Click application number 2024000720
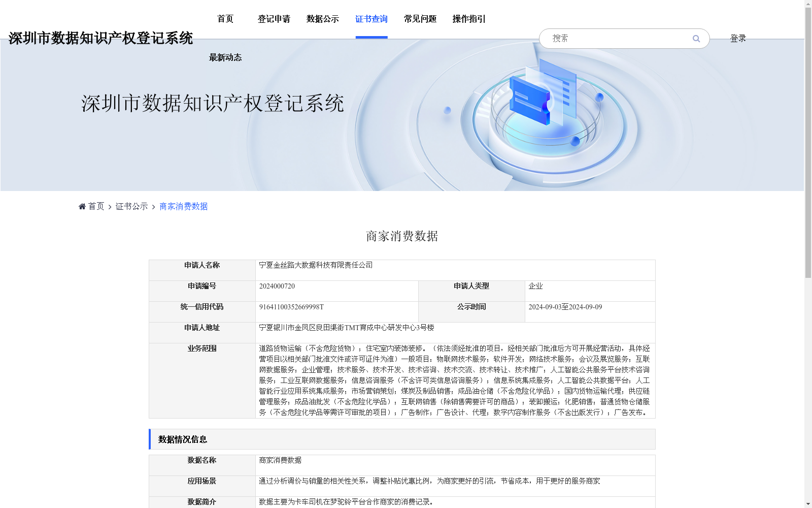 (x=277, y=286)
